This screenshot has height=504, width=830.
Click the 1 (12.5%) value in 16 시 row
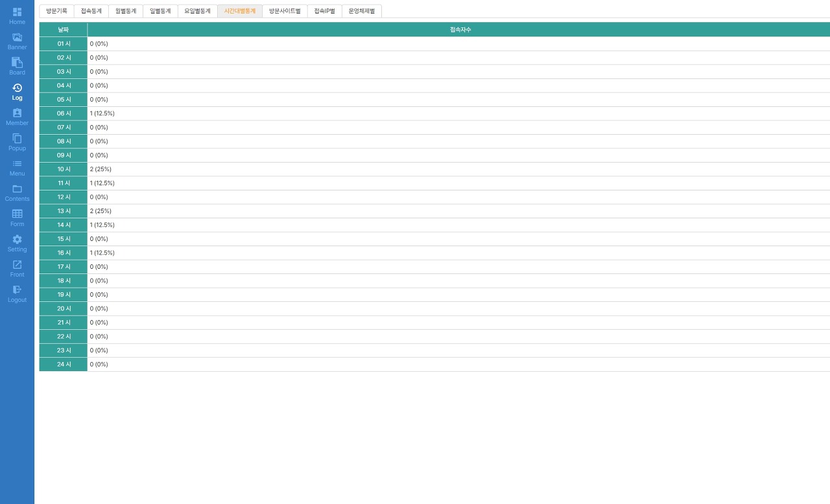[102, 253]
